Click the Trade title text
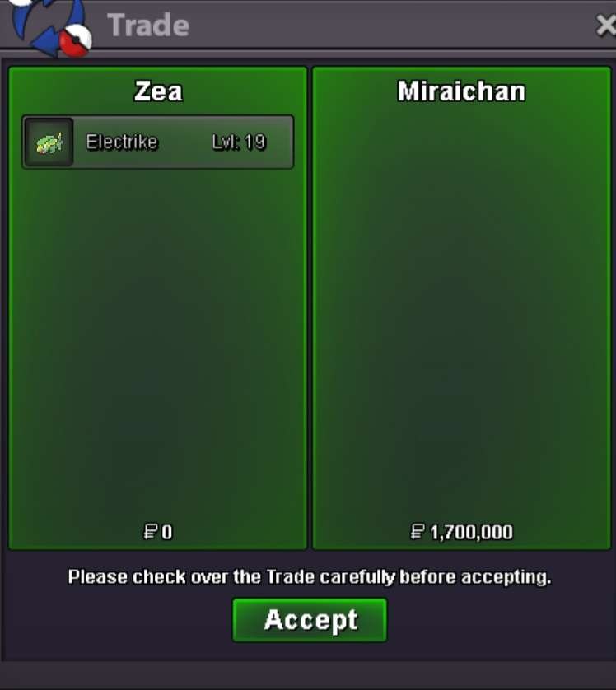The image size is (616, 690). tap(148, 25)
